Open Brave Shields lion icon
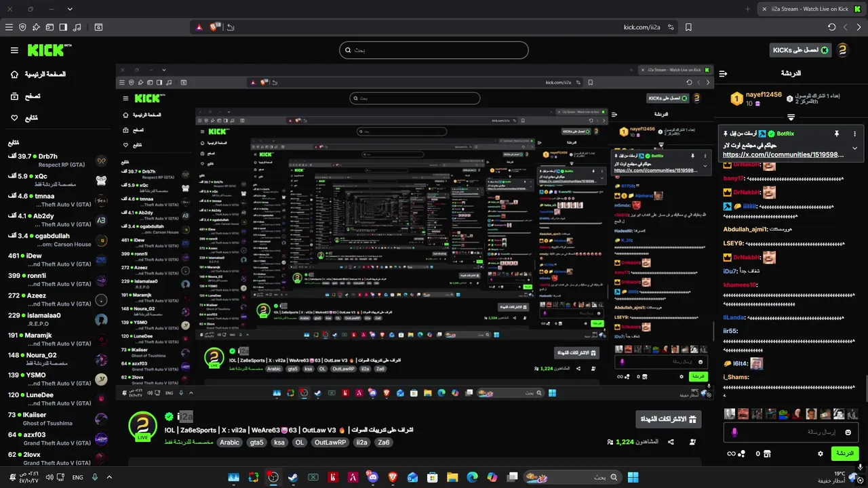Image resolution: width=868 pixels, height=488 pixels. click(x=214, y=27)
